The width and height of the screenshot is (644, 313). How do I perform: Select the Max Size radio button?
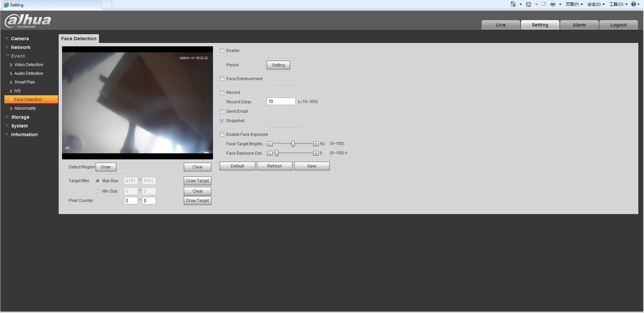coord(98,181)
